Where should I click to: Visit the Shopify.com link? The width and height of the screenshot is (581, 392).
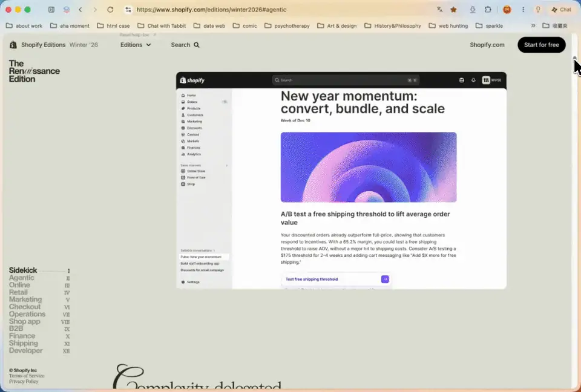click(487, 45)
